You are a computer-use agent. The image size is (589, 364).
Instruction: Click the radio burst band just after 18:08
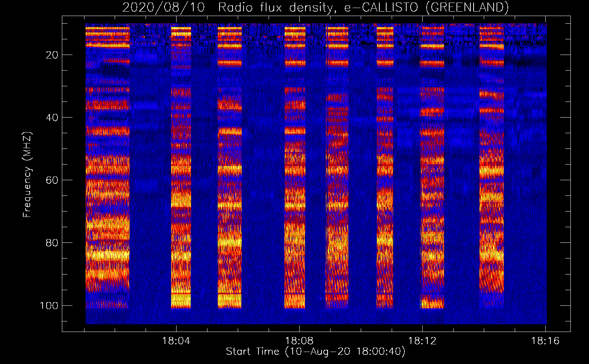[337, 167]
